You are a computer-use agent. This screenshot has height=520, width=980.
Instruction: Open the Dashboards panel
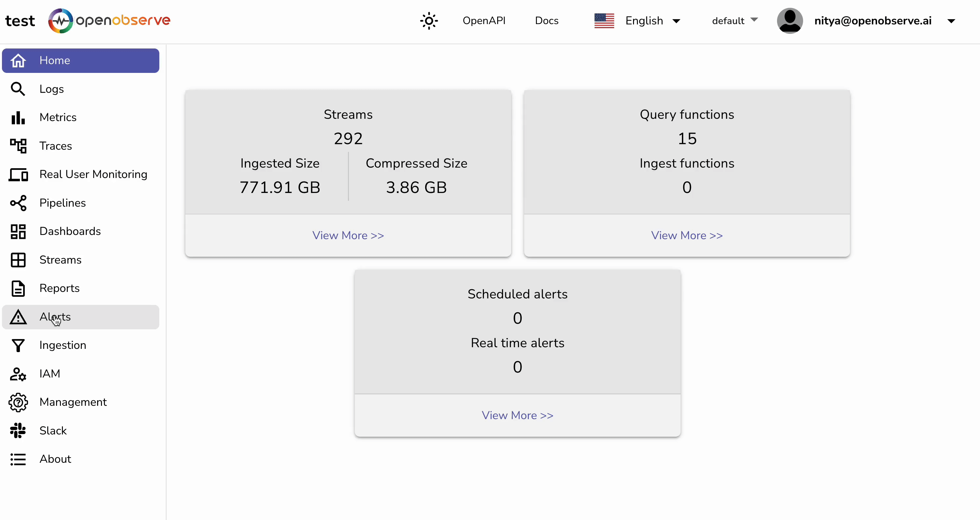pyautogui.click(x=70, y=231)
